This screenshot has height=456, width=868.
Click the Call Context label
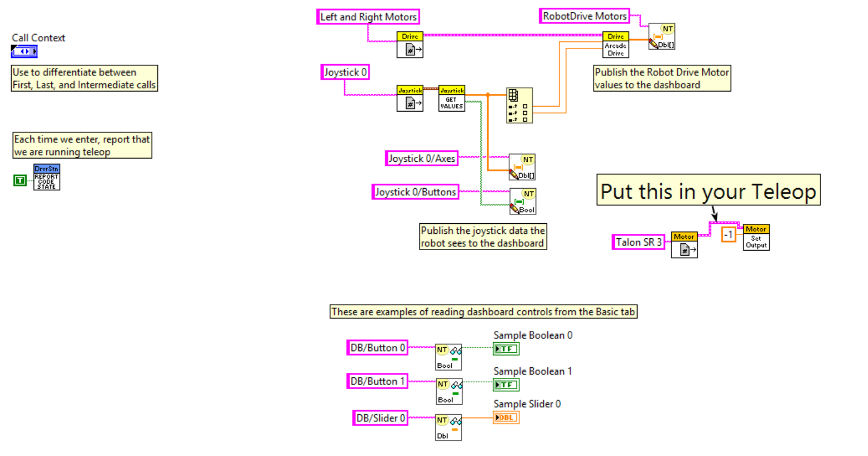coord(38,38)
